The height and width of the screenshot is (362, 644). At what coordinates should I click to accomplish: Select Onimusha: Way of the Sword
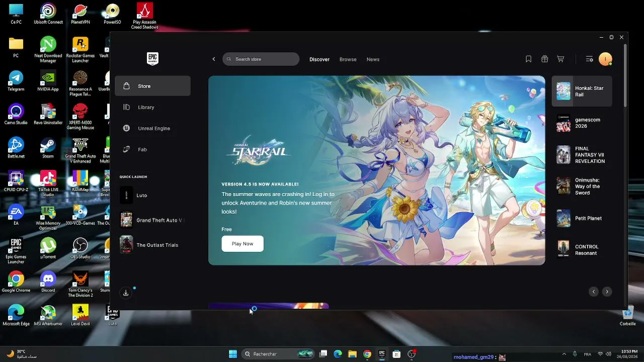pos(582,187)
